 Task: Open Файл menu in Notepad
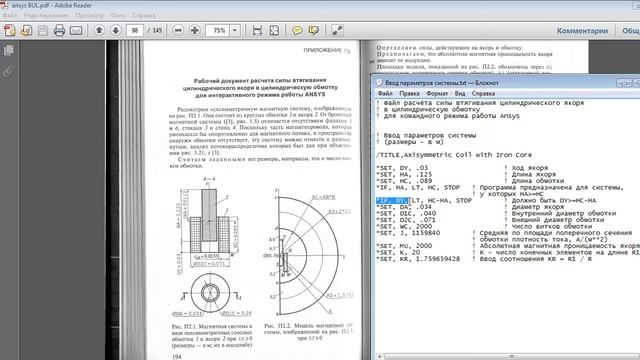(x=385, y=93)
